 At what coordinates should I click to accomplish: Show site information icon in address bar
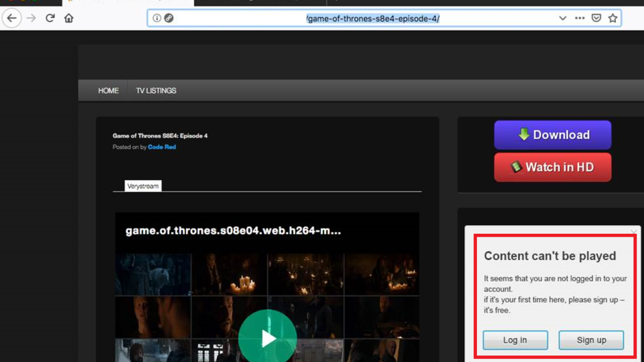coord(157,18)
